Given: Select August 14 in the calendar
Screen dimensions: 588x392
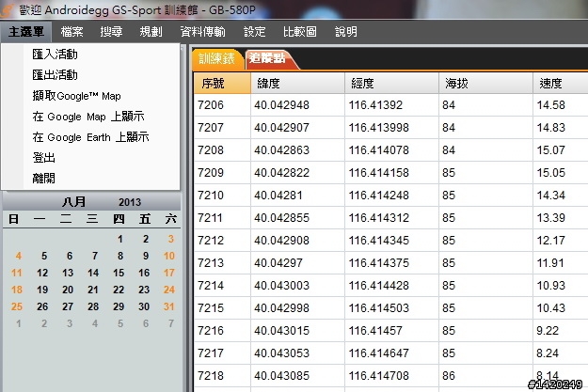Looking at the screenshot, I should pos(93,273).
